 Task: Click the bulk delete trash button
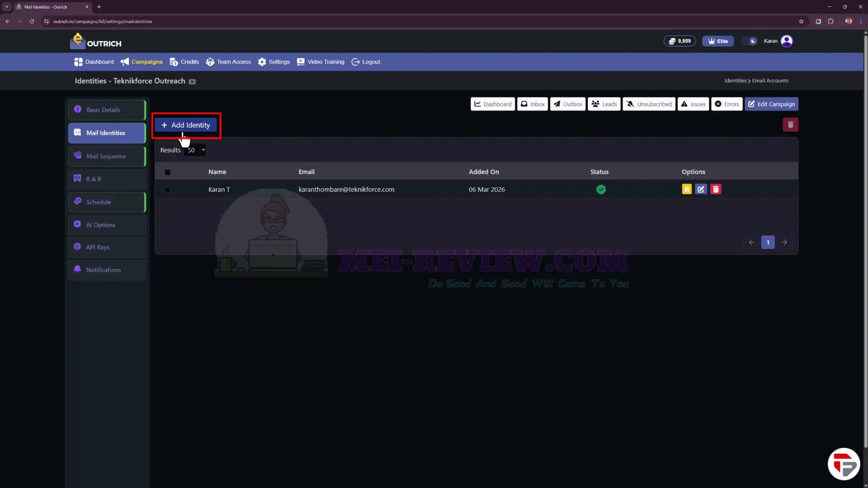pos(790,125)
